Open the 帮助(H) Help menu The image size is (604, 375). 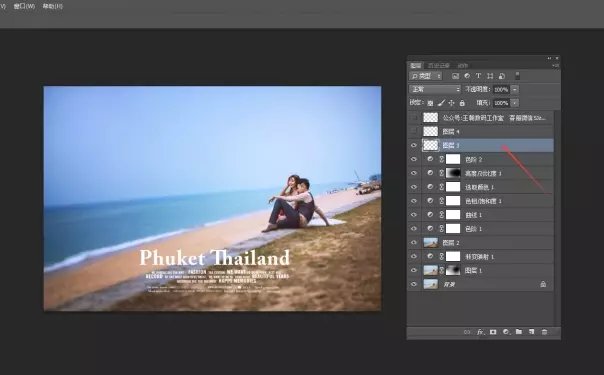pyautogui.click(x=53, y=7)
